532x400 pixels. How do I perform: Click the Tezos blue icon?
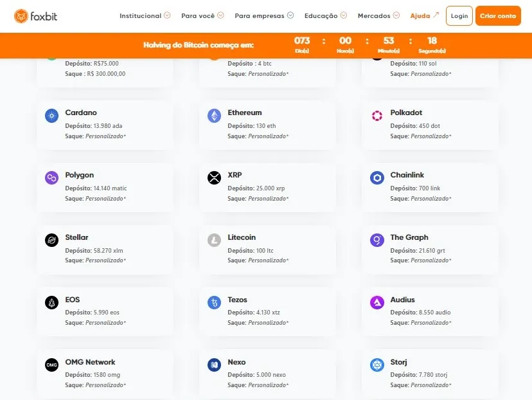click(x=214, y=302)
